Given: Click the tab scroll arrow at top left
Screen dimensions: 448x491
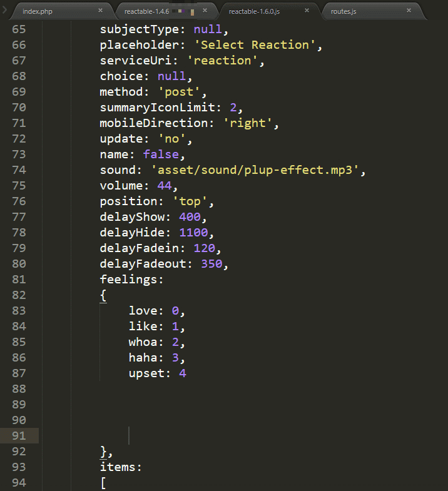Looking at the screenshot, I should tap(5, 11).
